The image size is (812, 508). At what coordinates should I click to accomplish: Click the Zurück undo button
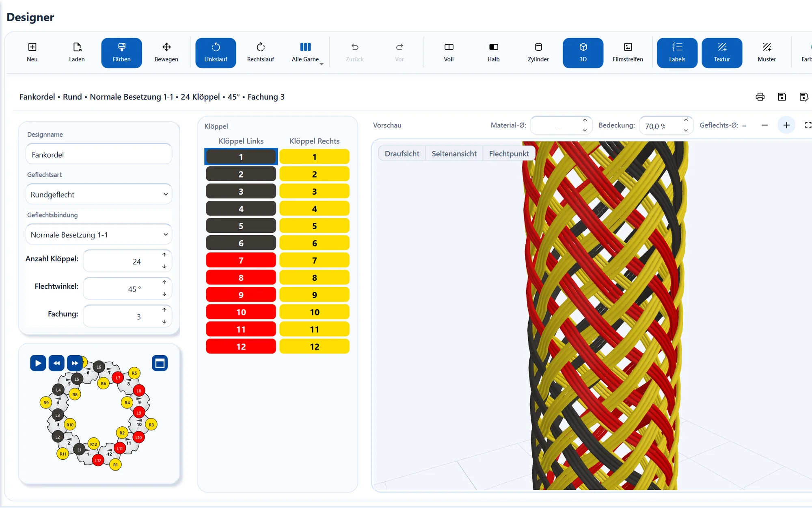(354, 53)
